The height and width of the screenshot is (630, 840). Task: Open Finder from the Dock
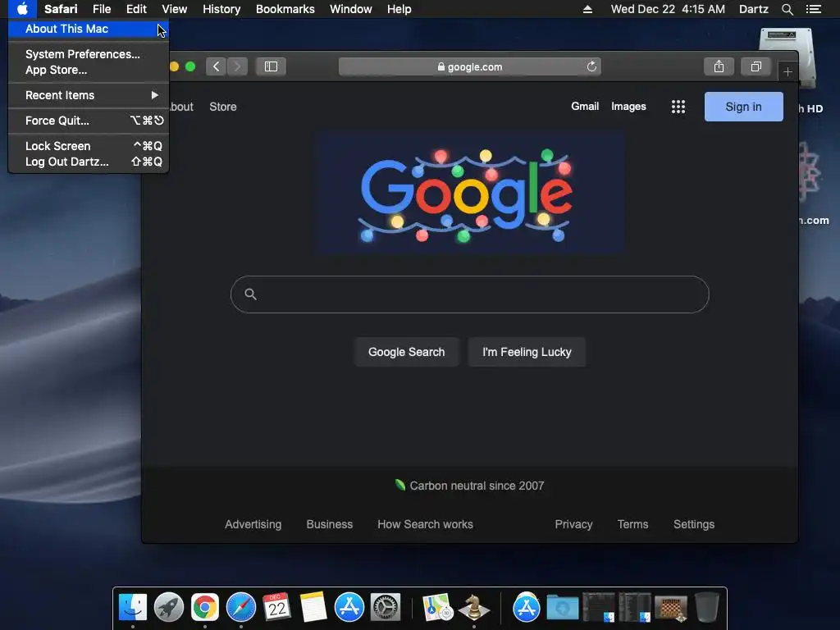coord(132,608)
